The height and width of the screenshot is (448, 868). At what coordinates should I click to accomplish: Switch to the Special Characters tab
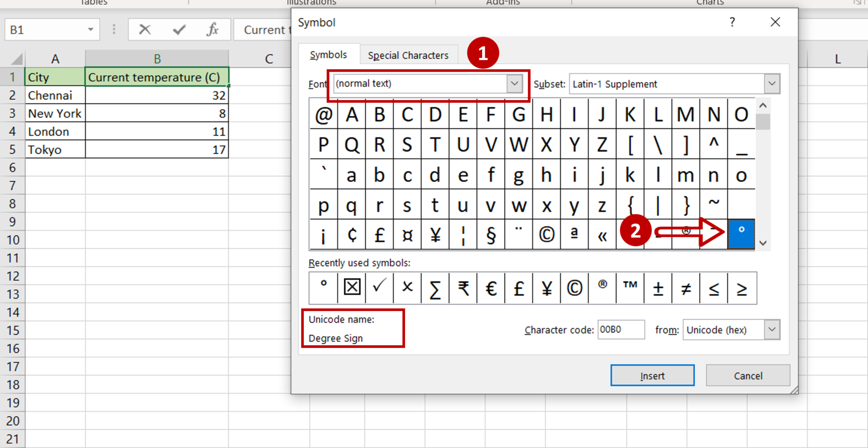point(408,55)
